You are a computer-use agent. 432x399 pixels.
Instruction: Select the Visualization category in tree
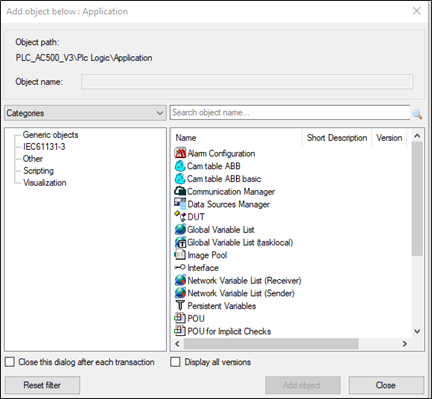(44, 183)
